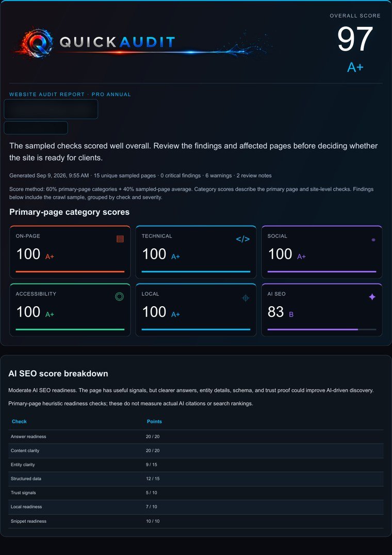Select the overall score 97 value

pyautogui.click(x=355, y=39)
